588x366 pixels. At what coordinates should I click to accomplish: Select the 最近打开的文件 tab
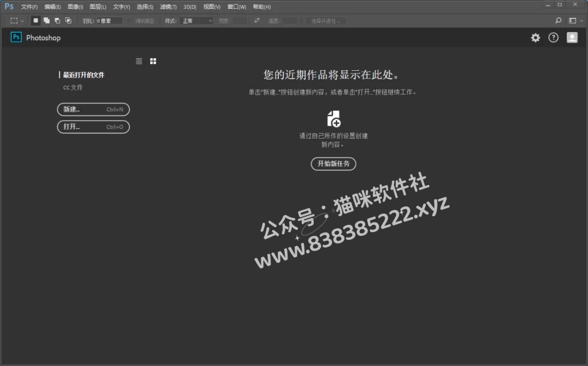click(83, 75)
